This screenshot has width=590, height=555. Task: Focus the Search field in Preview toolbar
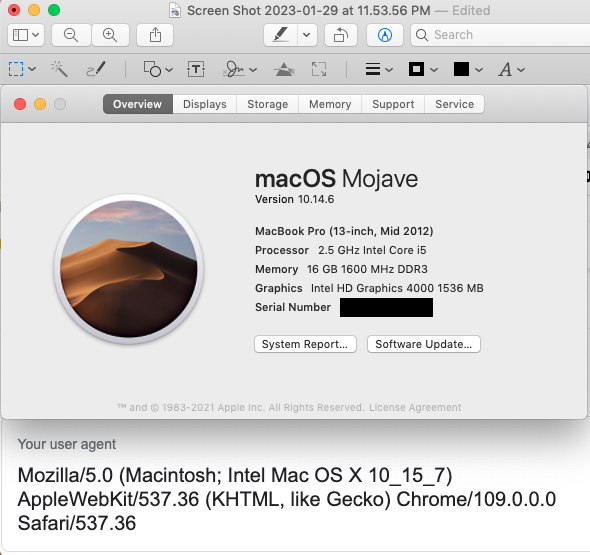point(500,35)
